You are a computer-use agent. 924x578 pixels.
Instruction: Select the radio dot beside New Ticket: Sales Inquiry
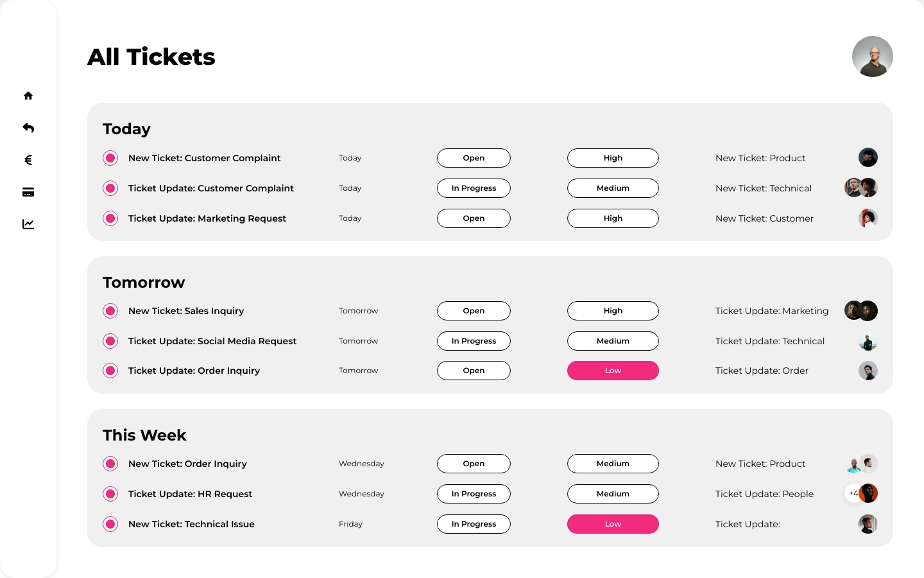coord(110,311)
